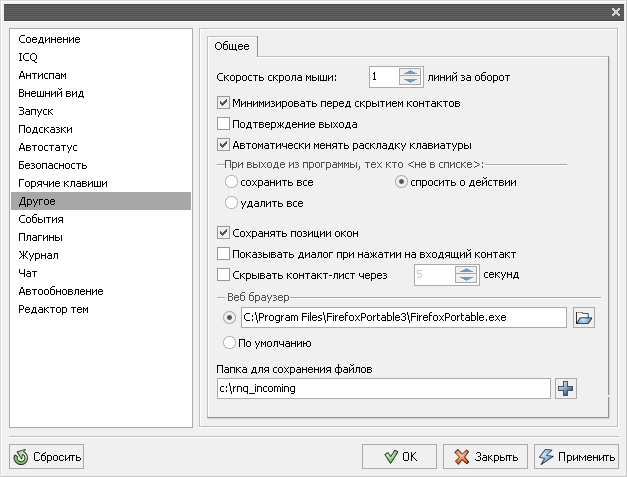
Task: Click the 'Сбросить' reset button
Action: point(46,456)
